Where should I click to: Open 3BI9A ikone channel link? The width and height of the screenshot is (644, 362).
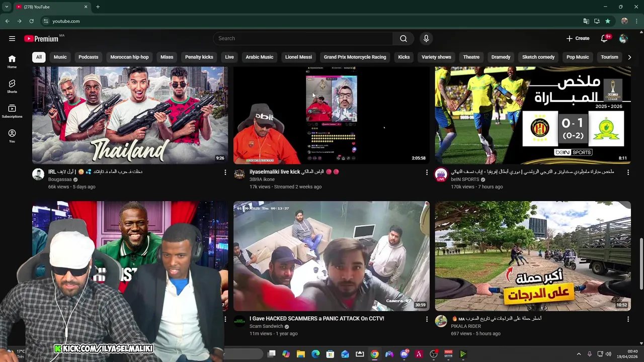tap(262, 179)
